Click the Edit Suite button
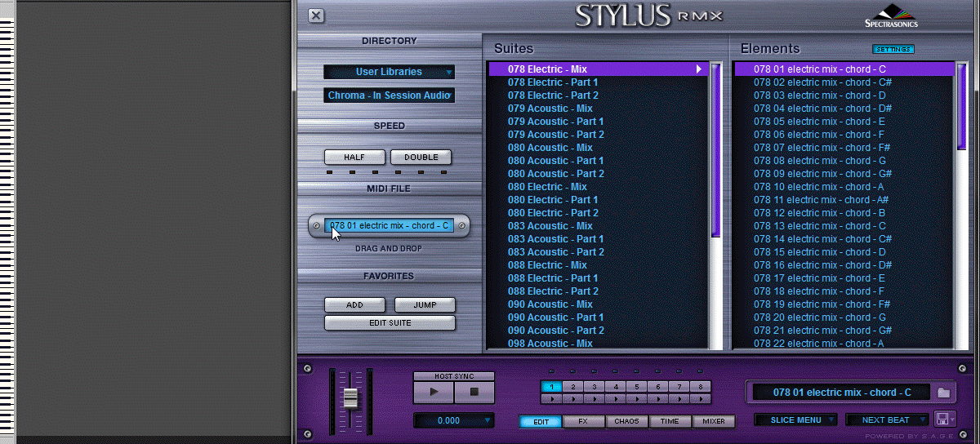Screen dimensions: 980x444 (390, 323)
